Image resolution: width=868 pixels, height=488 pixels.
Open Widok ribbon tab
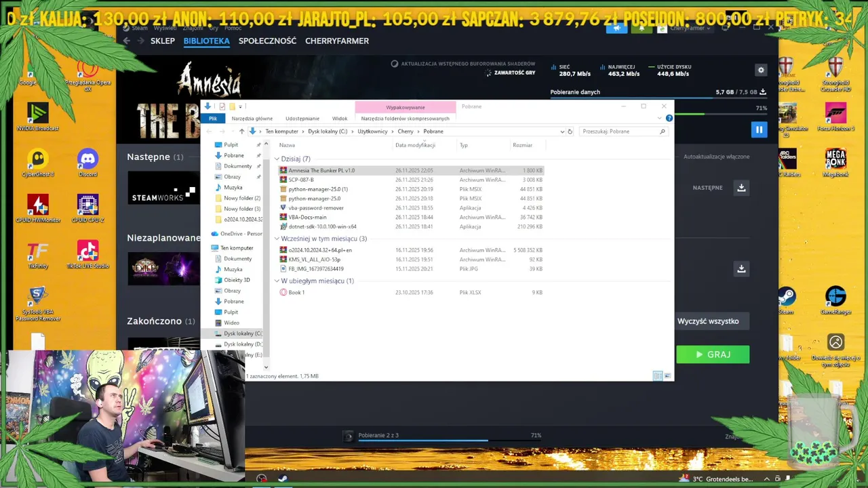340,118
